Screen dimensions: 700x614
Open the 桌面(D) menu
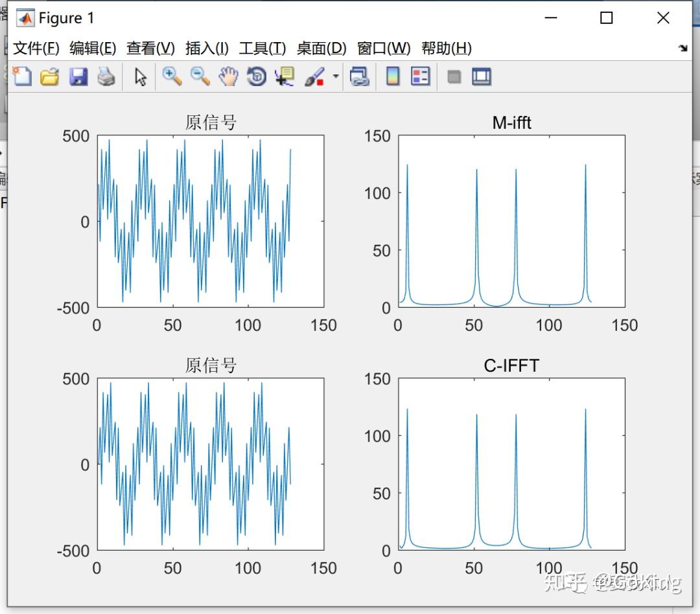(321, 48)
